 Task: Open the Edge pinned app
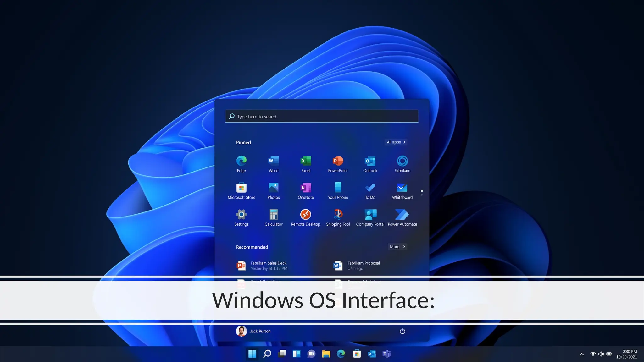pyautogui.click(x=241, y=164)
